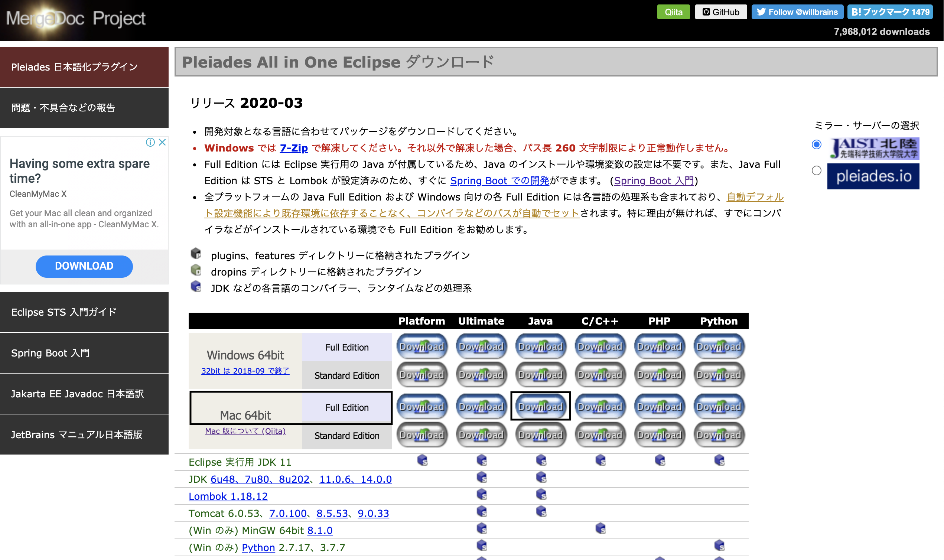Open JDK 11.0.6, 14.0.0 link
Viewport: 944px width, 560px height.
(355, 479)
